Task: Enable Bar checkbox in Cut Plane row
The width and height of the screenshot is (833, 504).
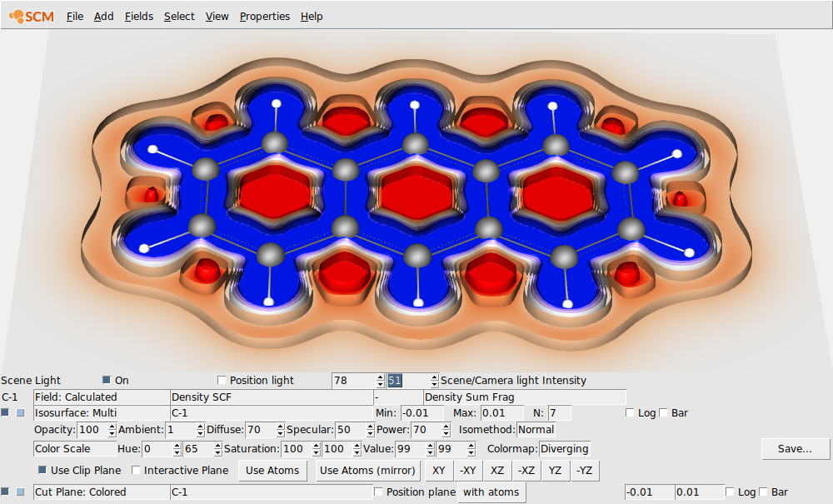Action: [x=763, y=492]
